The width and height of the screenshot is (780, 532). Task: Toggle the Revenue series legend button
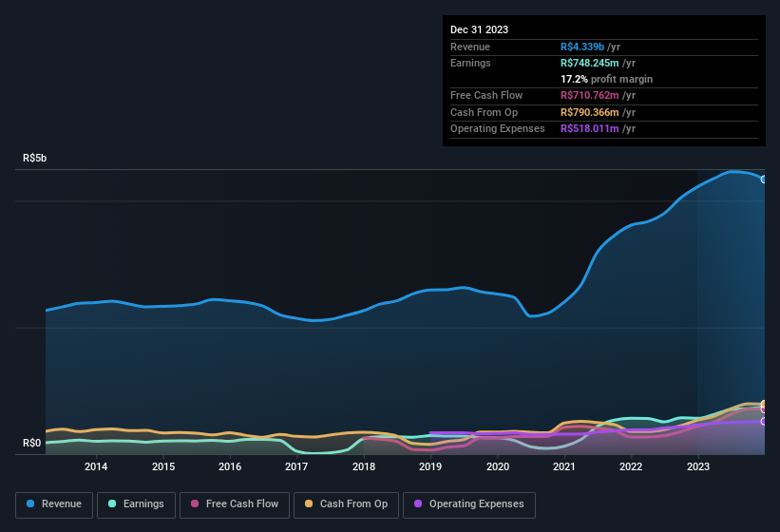54,504
